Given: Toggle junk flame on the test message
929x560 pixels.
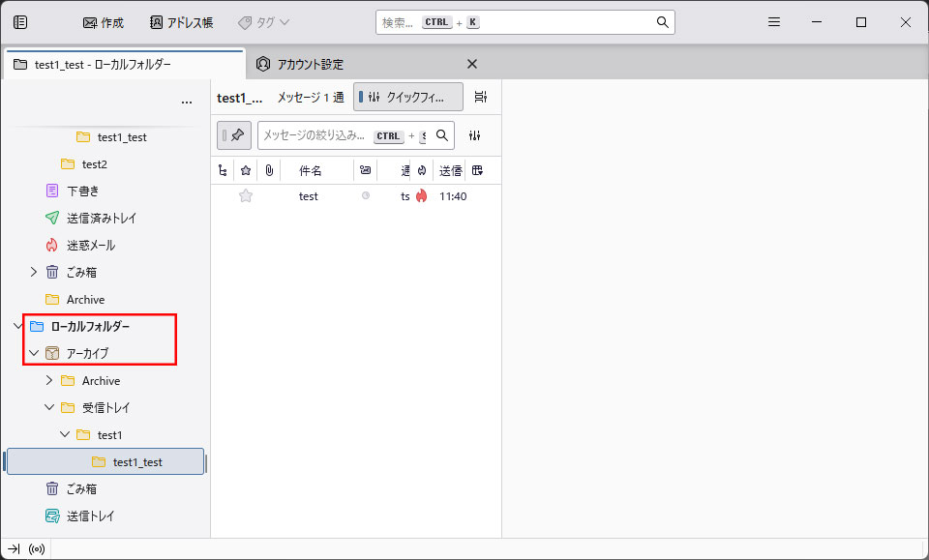Looking at the screenshot, I should (421, 196).
